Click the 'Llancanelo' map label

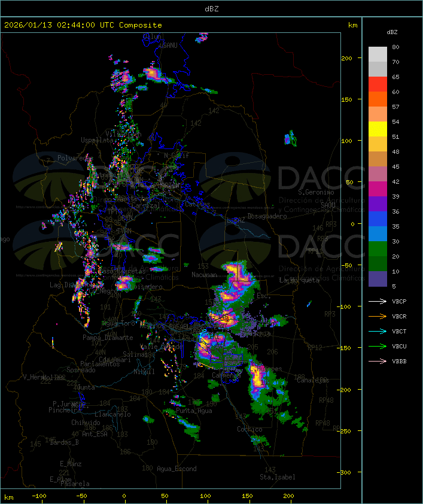coord(112,414)
